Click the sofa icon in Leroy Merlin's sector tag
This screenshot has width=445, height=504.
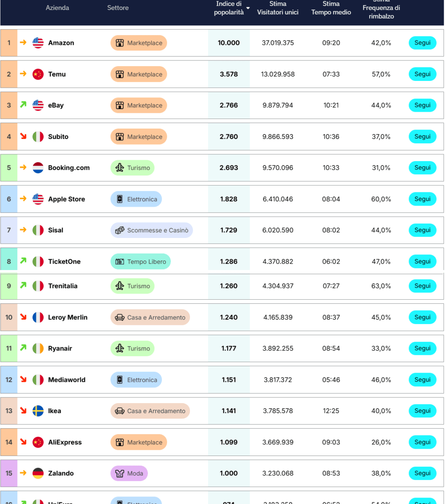click(119, 317)
